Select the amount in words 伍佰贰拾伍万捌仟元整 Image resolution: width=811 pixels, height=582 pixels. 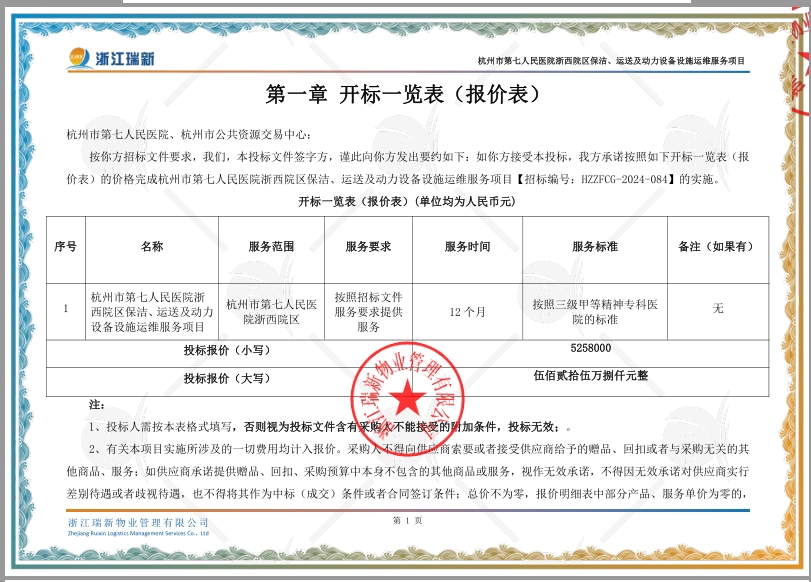pyautogui.click(x=591, y=376)
